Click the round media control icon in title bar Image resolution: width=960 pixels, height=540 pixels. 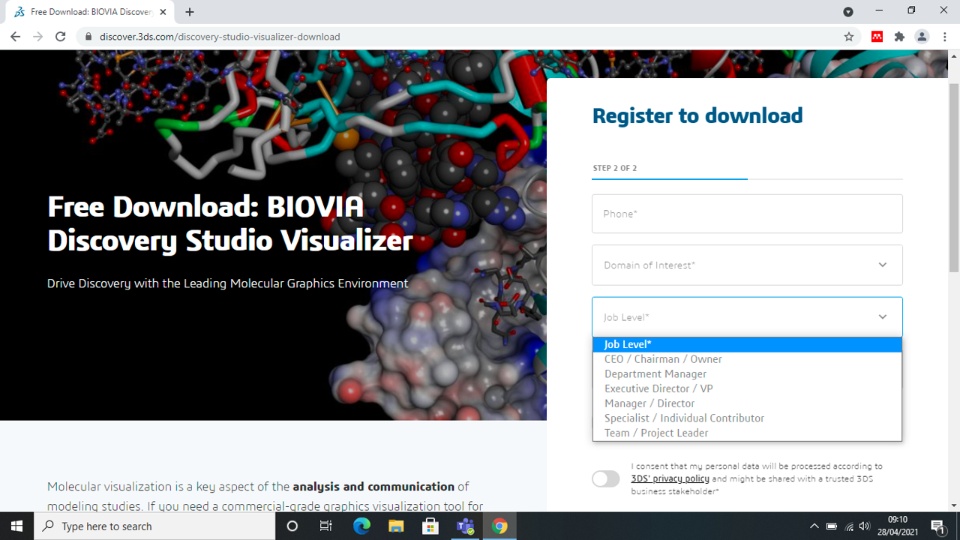pyautogui.click(x=848, y=12)
